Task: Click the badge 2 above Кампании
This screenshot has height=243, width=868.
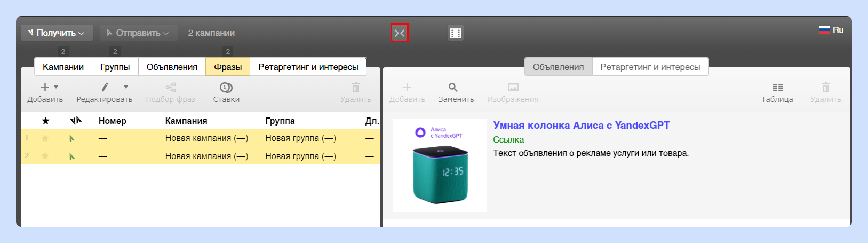Action: point(63,51)
